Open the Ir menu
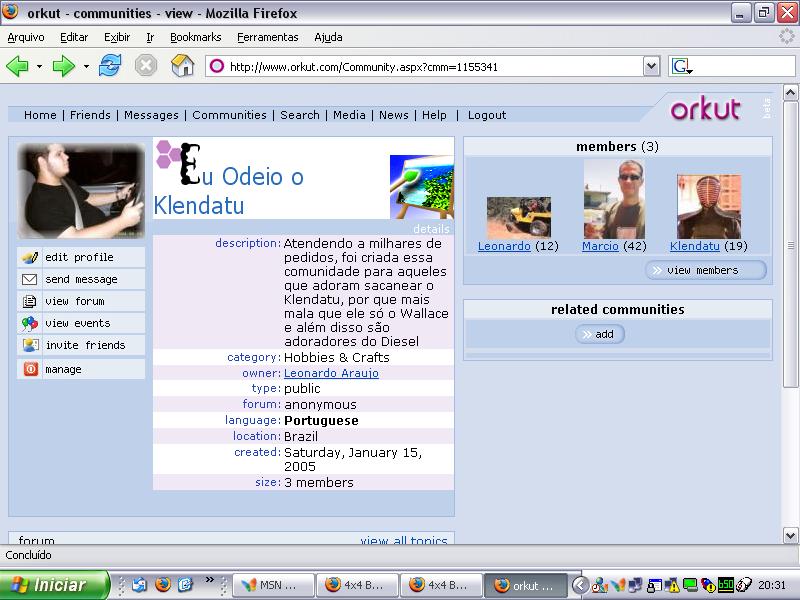This screenshot has height=600, width=800. pyautogui.click(x=150, y=37)
